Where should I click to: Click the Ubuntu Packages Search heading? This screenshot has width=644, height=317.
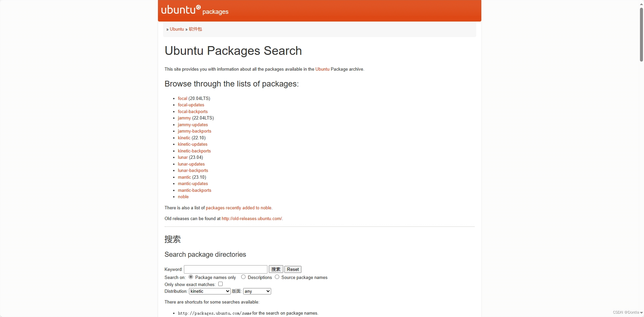point(233,51)
